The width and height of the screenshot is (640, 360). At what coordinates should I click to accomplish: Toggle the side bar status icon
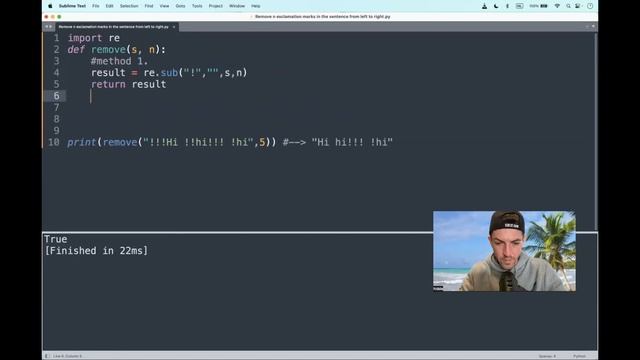point(47,356)
